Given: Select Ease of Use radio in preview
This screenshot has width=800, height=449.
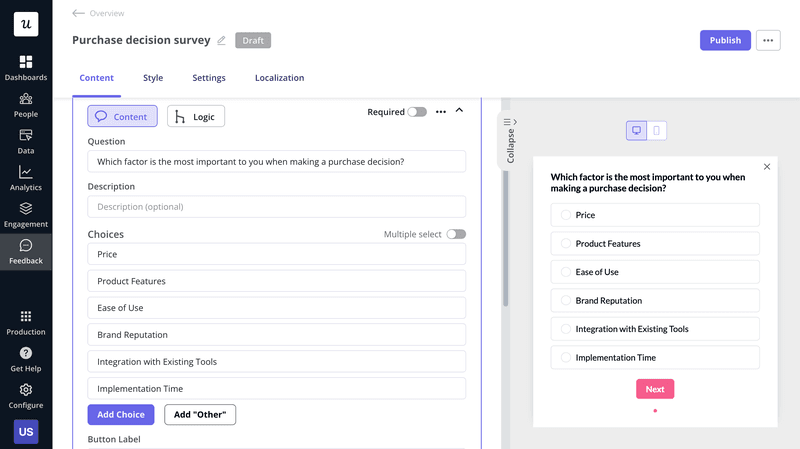Looking at the screenshot, I should click(566, 272).
